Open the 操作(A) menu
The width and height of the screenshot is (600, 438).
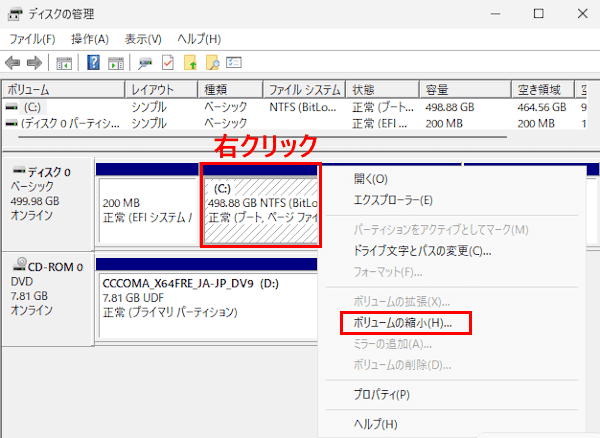pos(90,39)
